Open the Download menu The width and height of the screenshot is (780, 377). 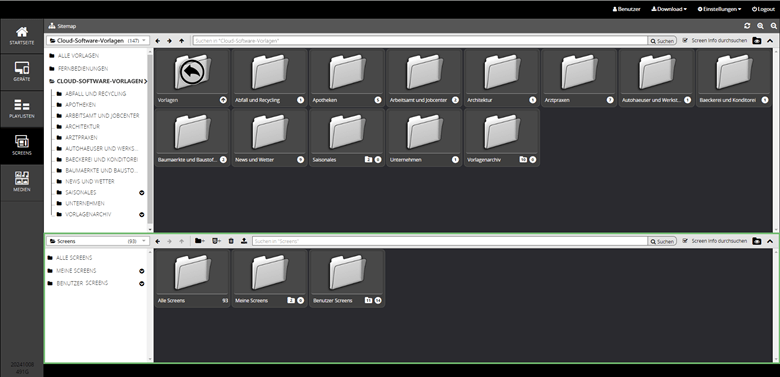[669, 9]
